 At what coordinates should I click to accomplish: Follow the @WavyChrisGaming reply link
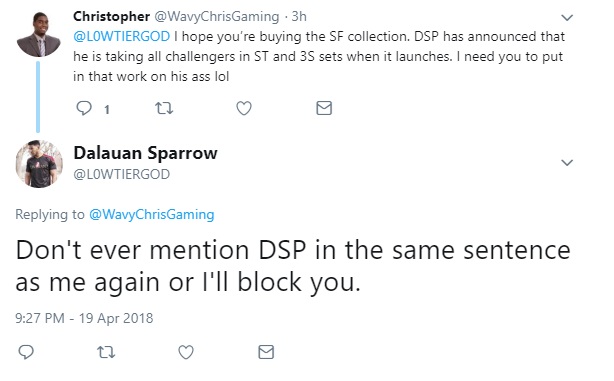[152, 215]
